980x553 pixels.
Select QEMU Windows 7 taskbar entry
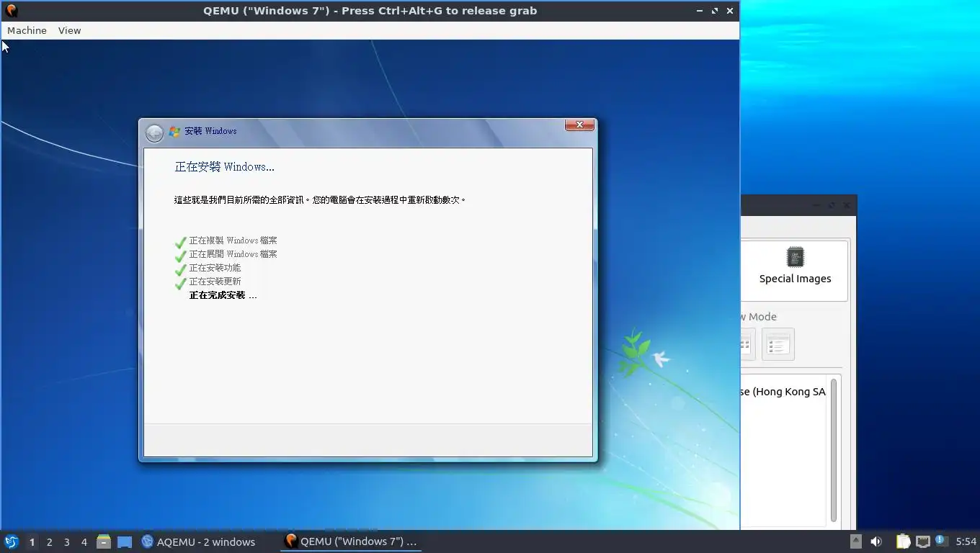(351, 541)
